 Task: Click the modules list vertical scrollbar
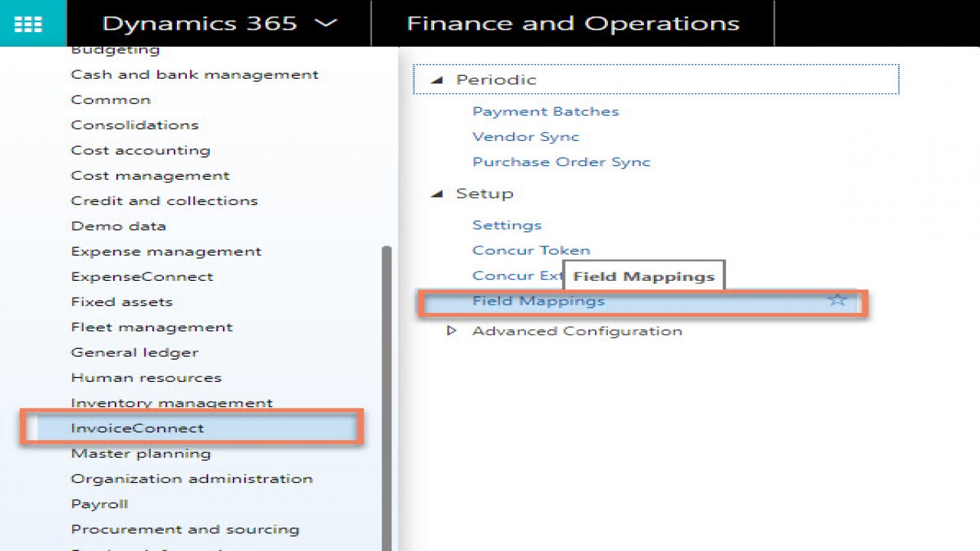pyautogui.click(x=387, y=398)
